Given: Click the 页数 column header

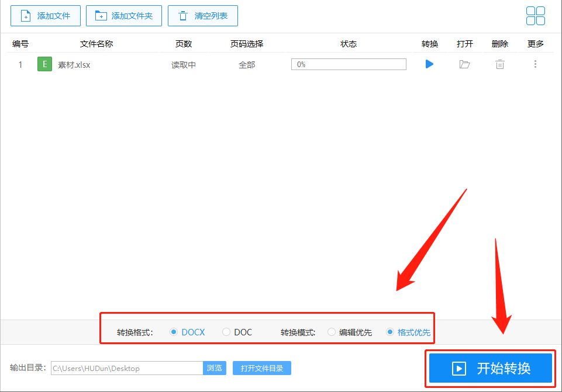Looking at the screenshot, I should pos(184,44).
